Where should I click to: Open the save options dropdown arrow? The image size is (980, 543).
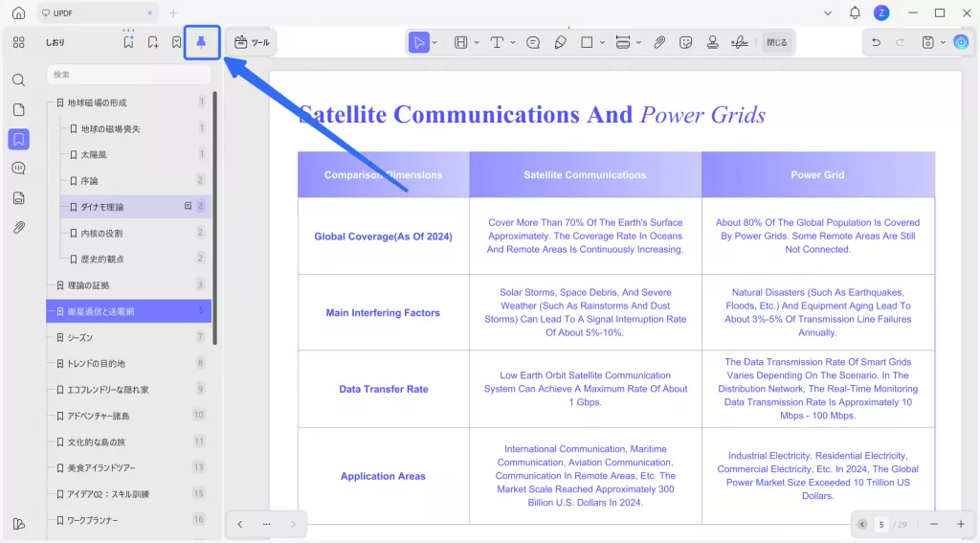(x=943, y=42)
